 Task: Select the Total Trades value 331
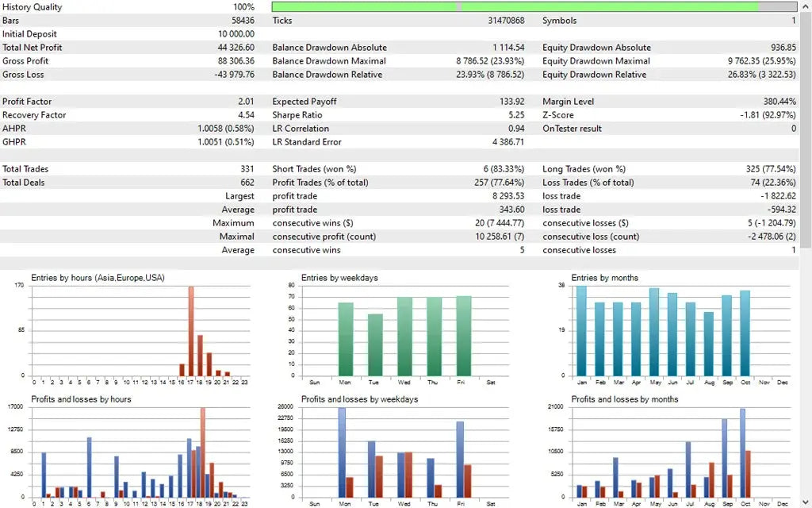247,168
